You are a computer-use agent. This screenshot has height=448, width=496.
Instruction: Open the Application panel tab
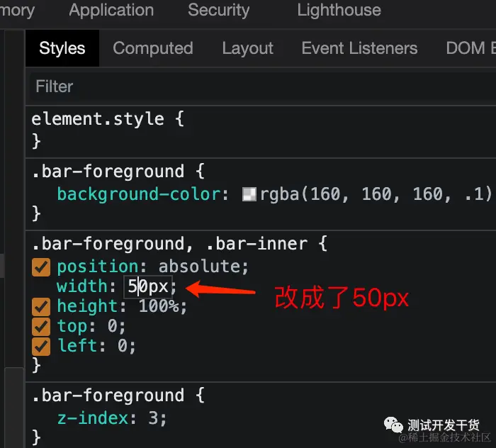tap(111, 10)
